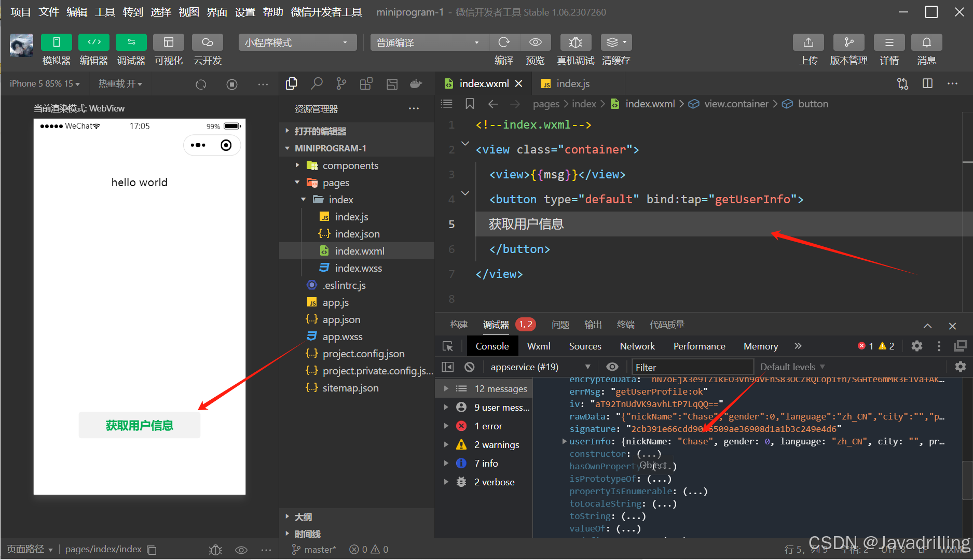Image resolution: width=973 pixels, height=560 pixels.
Task: Show more devtools tabs chevron
Action: tap(798, 346)
